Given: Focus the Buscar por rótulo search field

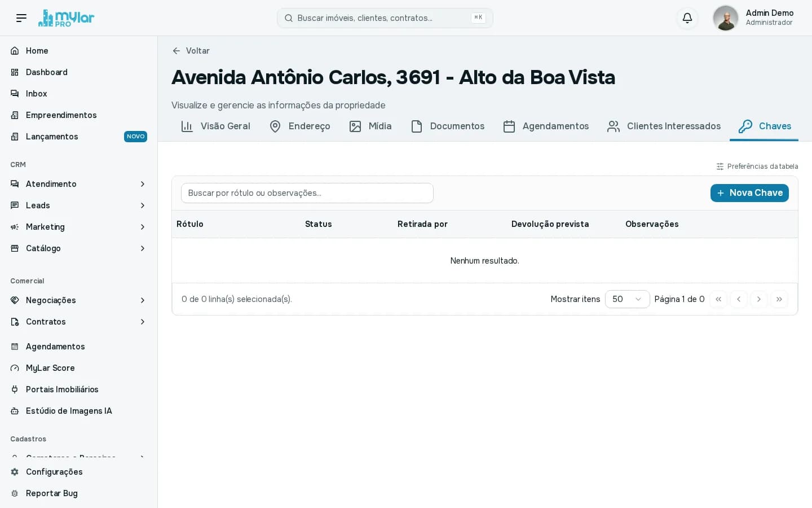Looking at the screenshot, I should (x=307, y=193).
